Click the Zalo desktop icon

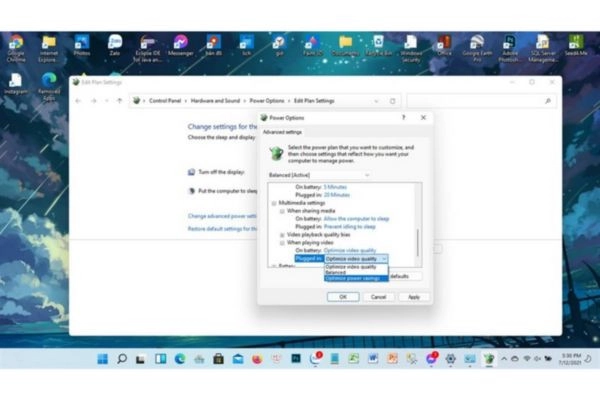(x=115, y=46)
